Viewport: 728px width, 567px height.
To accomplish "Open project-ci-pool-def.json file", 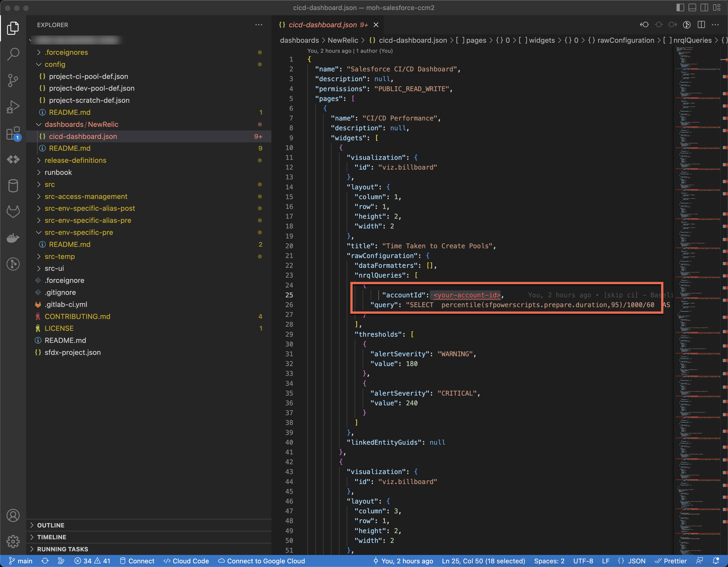I will 149,76.
